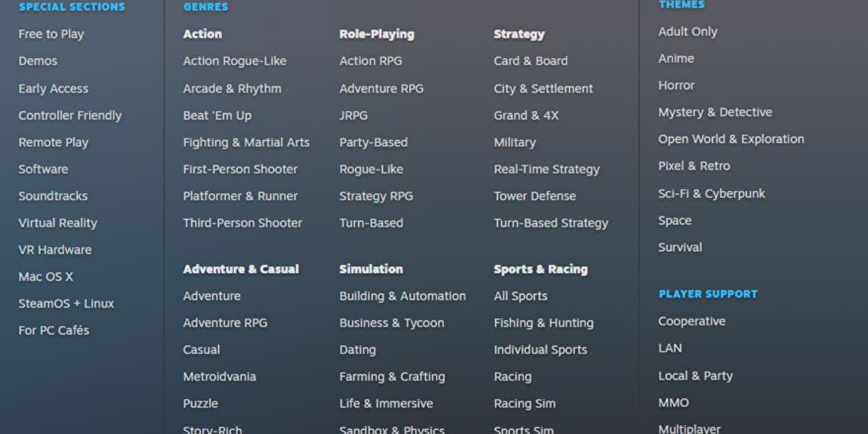Open the Action genre page
The width and height of the screenshot is (868, 434).
point(201,34)
